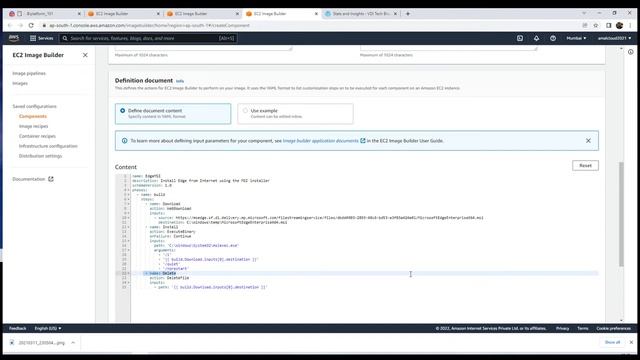
Task: Collapse the phases line fold arrow
Action: 129,190
